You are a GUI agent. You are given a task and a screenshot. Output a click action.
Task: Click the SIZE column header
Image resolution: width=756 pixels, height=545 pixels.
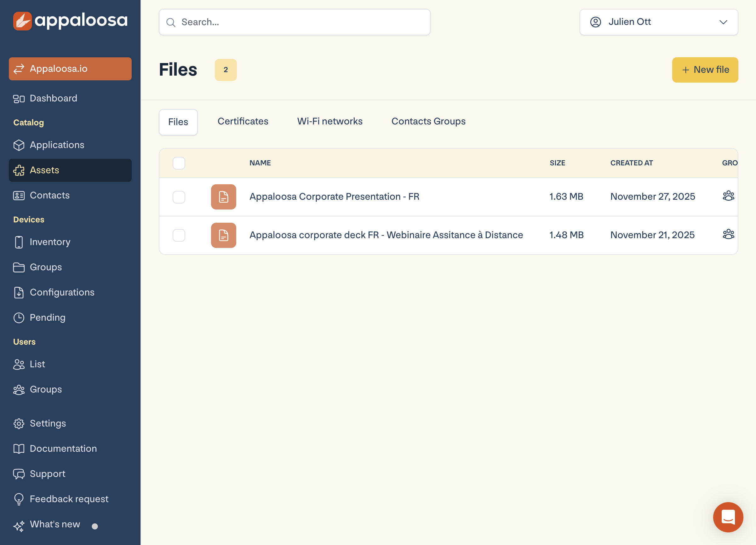(557, 163)
